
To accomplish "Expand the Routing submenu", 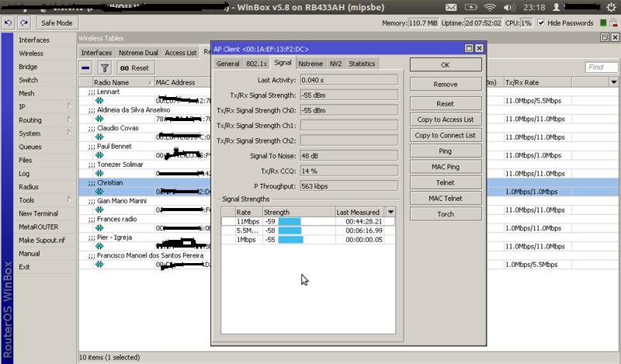I will [x=69, y=120].
